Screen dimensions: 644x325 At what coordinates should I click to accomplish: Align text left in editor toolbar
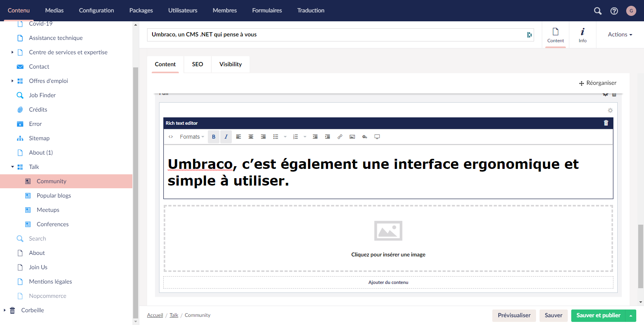pyautogui.click(x=238, y=137)
